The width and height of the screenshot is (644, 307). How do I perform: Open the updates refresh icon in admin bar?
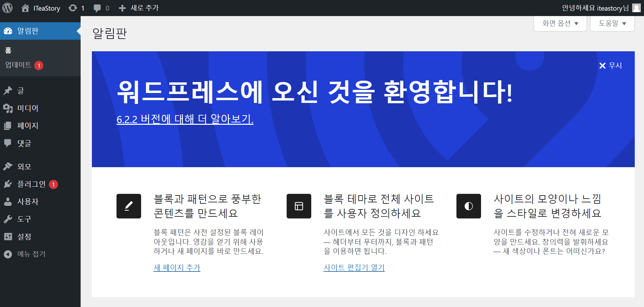[73, 8]
